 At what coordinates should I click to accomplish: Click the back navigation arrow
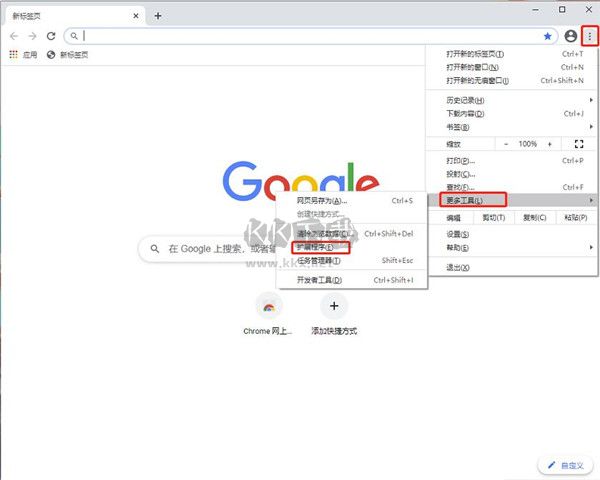pyautogui.click(x=14, y=36)
